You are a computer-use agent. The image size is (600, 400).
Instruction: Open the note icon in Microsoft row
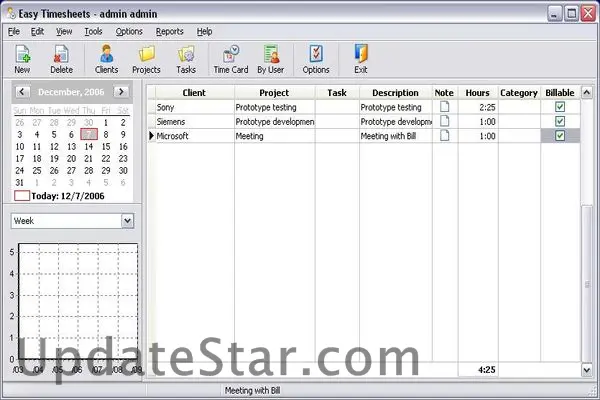444,136
